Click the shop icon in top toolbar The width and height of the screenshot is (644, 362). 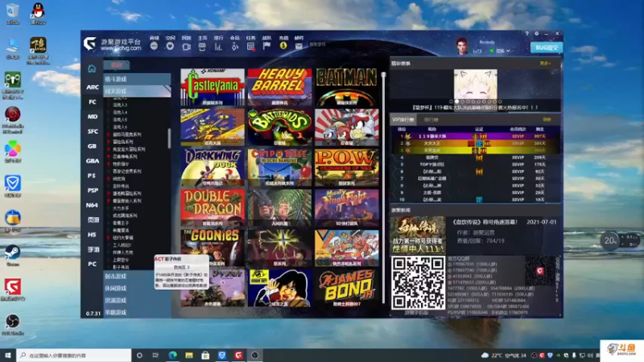tap(154, 46)
